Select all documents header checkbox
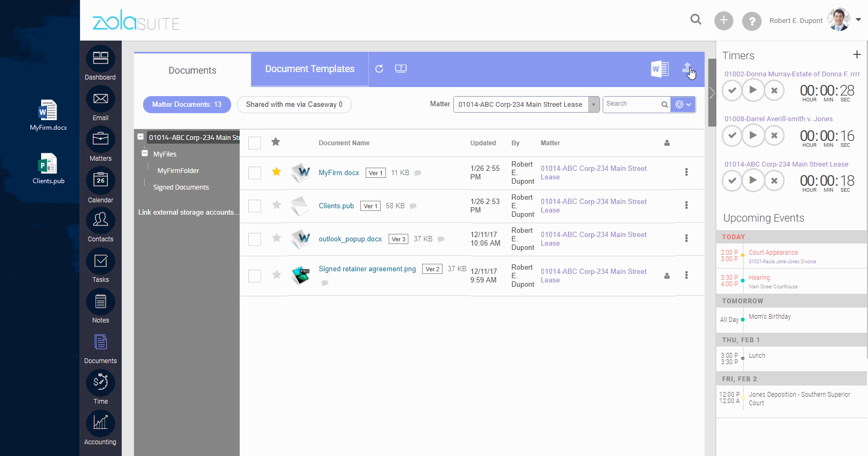This screenshot has width=868, height=456. [255, 143]
